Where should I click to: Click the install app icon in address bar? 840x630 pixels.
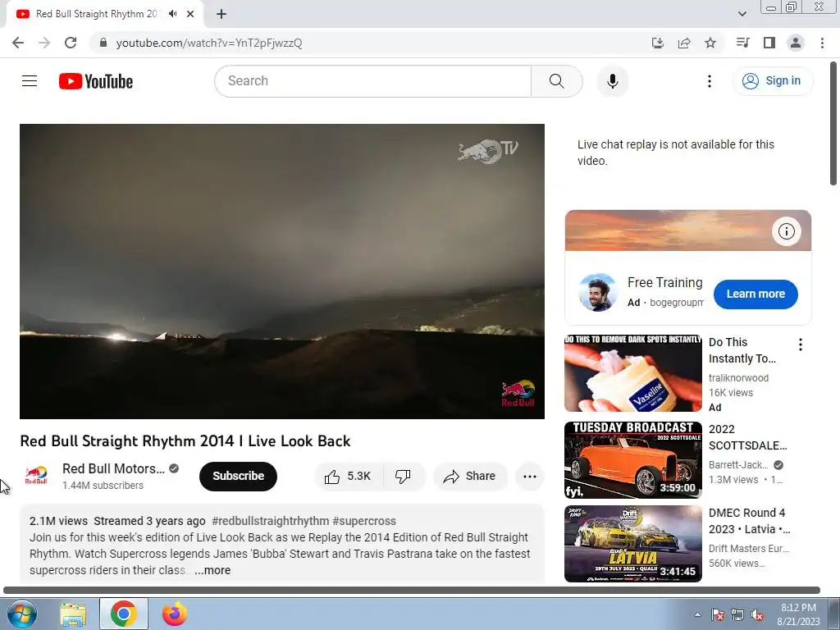pos(658,43)
